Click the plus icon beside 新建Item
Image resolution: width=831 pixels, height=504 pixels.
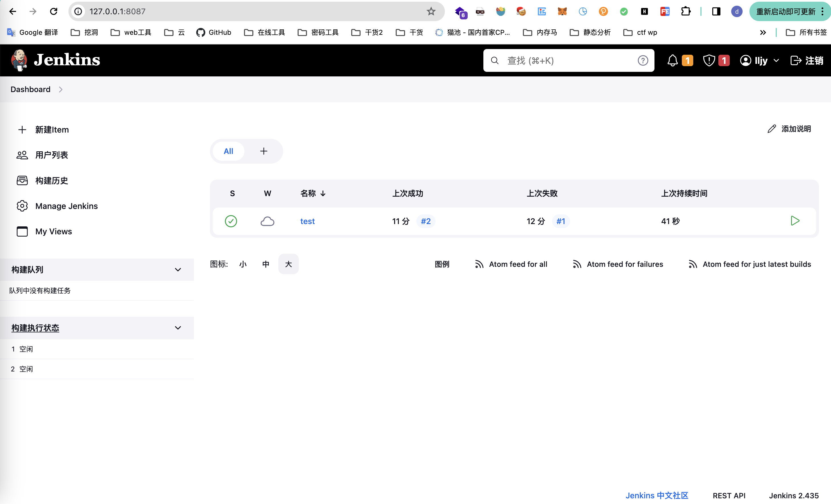[x=22, y=130]
